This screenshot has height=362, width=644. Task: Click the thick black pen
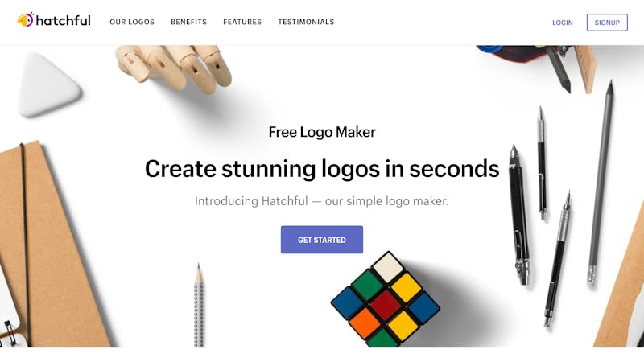pyautogui.click(x=519, y=214)
